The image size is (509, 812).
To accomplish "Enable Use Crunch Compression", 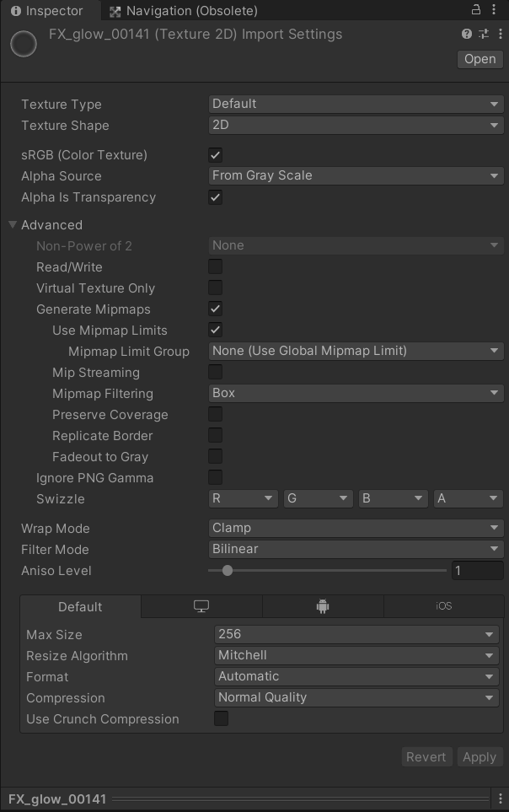I will (222, 719).
